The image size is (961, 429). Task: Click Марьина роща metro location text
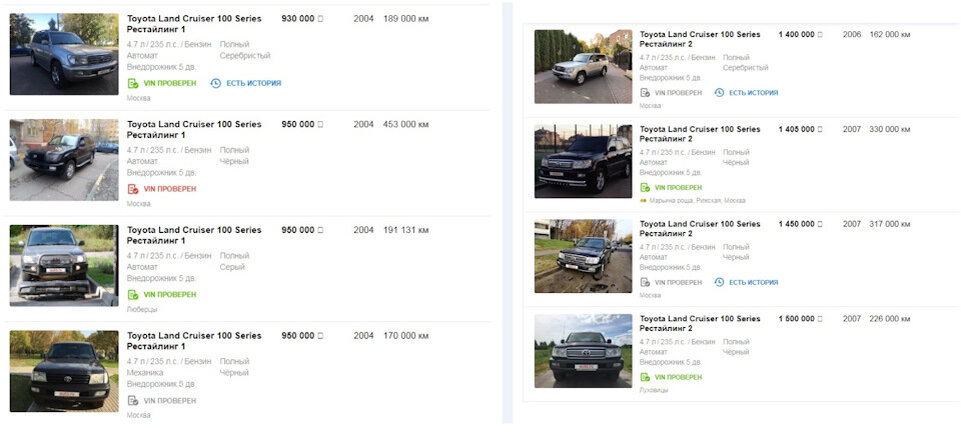pyautogui.click(x=696, y=200)
